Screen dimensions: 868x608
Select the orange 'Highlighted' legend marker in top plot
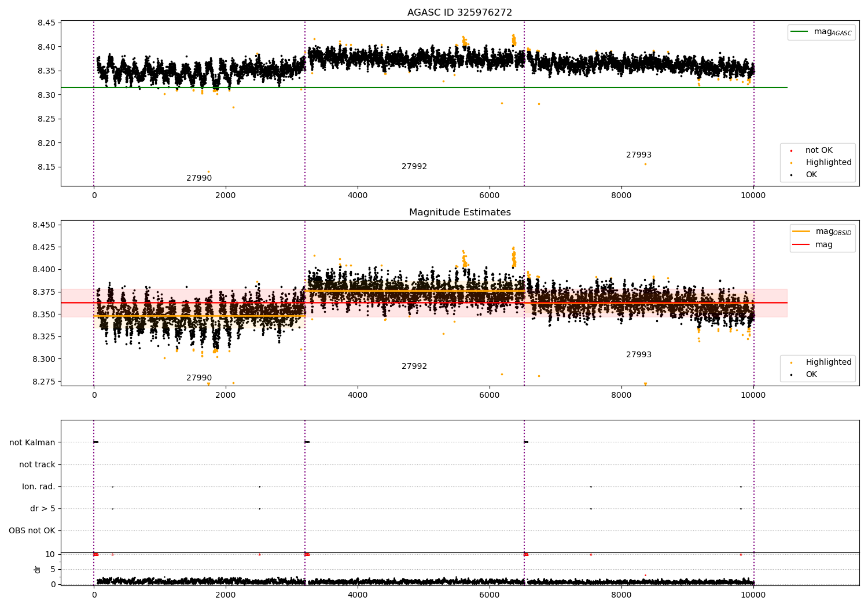791,163
